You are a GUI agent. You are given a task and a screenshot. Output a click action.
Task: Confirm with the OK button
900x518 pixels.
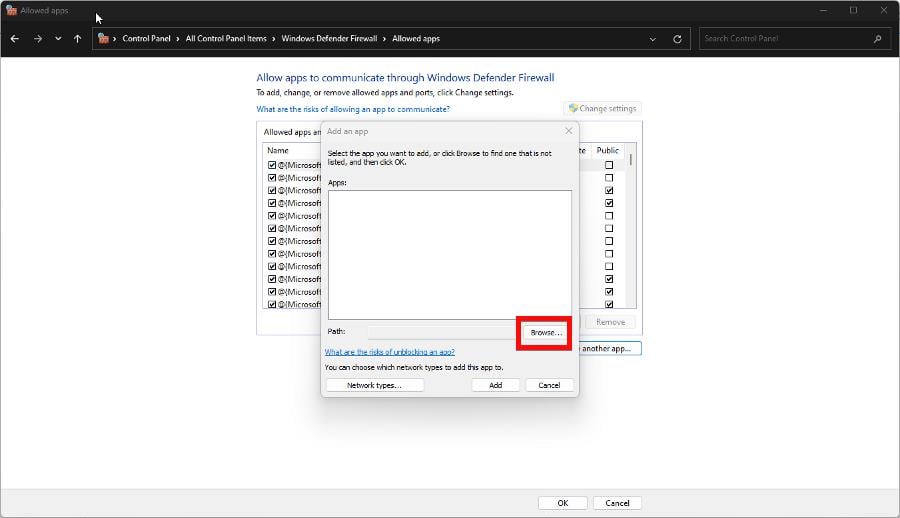tap(562, 503)
